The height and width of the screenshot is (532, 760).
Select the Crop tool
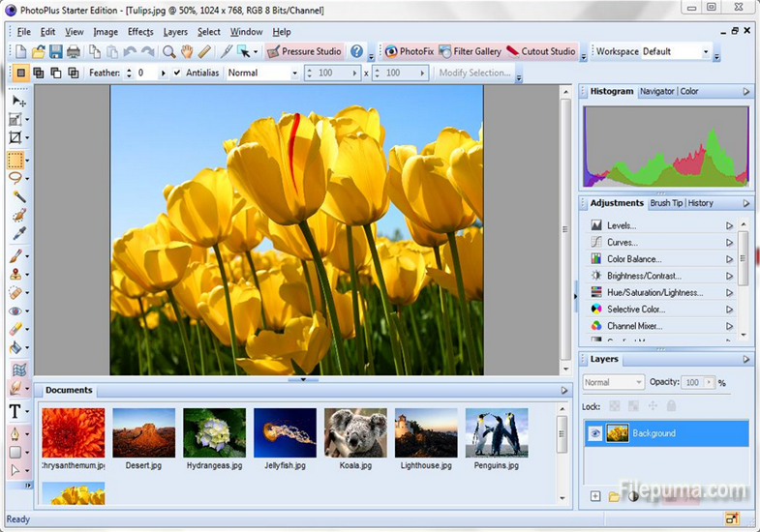pos(15,139)
